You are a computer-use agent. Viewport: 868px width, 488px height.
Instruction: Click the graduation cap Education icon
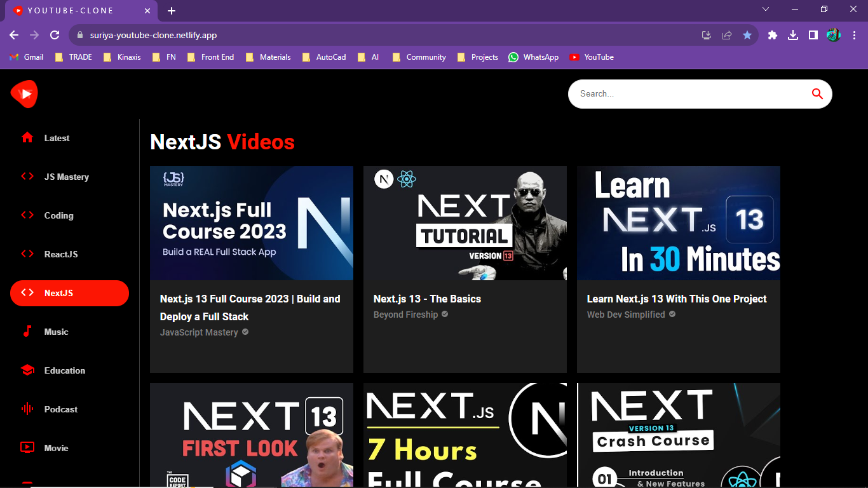[x=27, y=370]
